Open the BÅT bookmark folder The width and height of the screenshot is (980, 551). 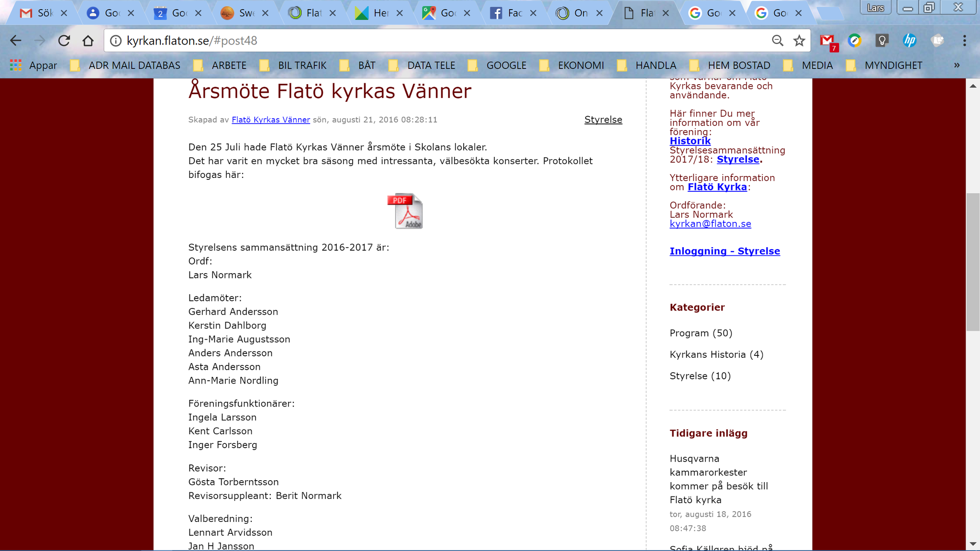click(357, 66)
